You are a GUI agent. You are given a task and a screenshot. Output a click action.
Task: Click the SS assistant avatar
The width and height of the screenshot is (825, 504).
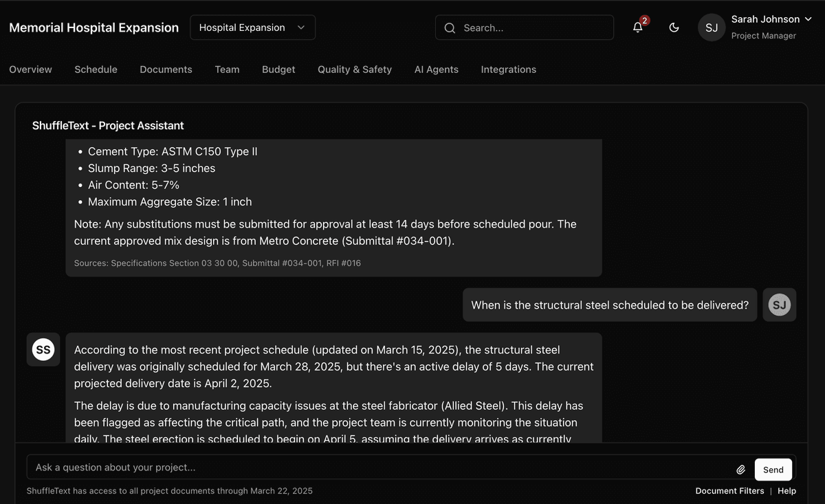43,349
